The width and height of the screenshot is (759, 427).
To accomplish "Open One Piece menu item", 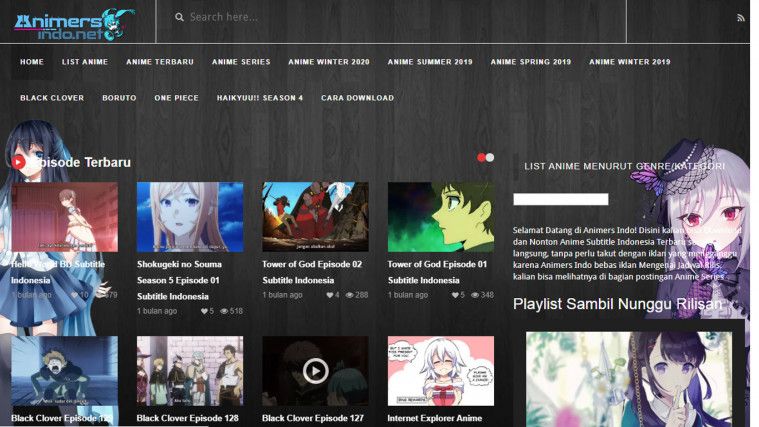I will point(176,98).
